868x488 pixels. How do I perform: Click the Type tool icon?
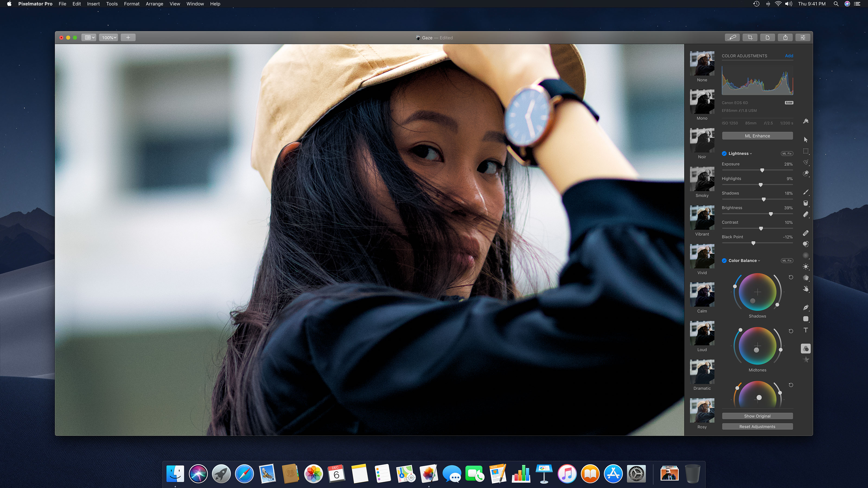click(x=806, y=330)
